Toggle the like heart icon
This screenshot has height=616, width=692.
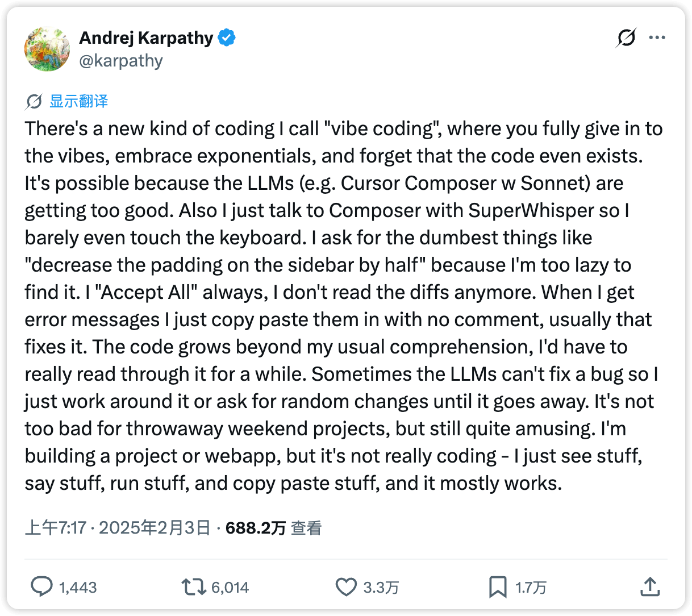coord(345,587)
